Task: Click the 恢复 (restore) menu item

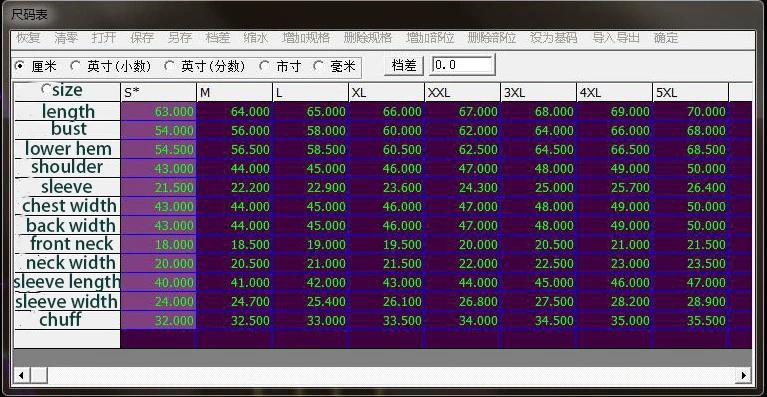Action: pos(28,38)
